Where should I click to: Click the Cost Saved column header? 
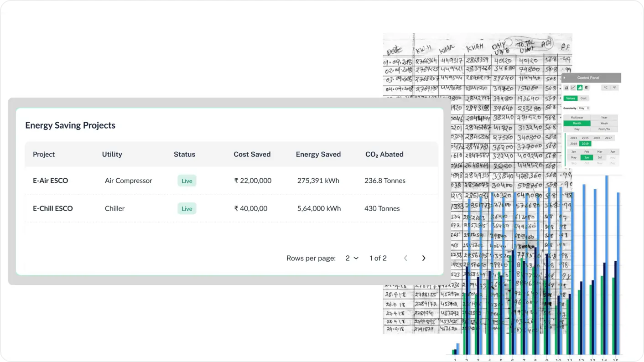click(252, 154)
